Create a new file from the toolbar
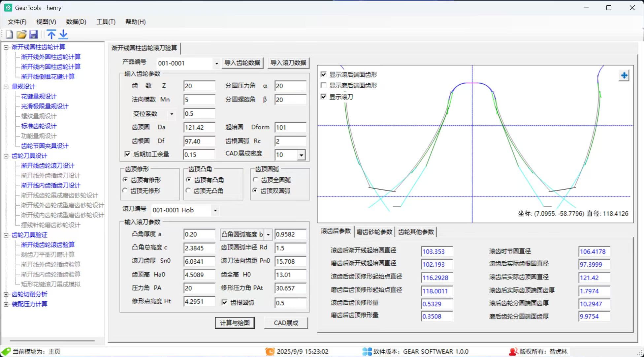Viewport: 644px width, 357px height. (9, 34)
